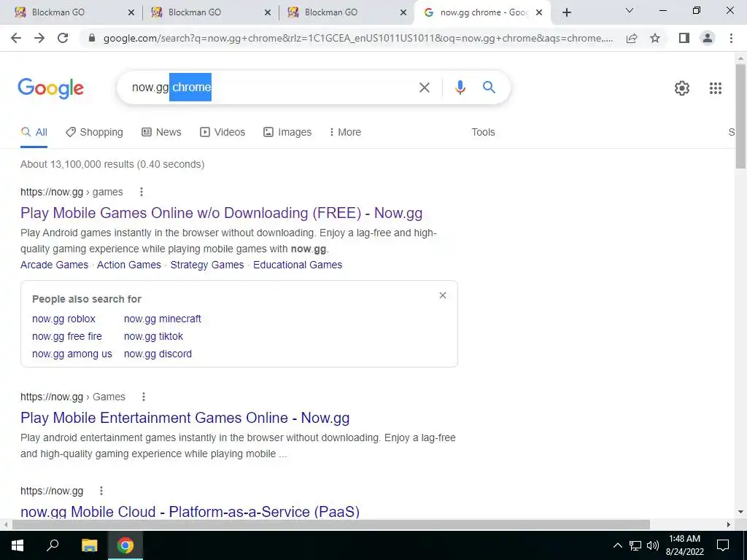Filter results by Images
Screen dimensions: 747x560
(x=287, y=132)
